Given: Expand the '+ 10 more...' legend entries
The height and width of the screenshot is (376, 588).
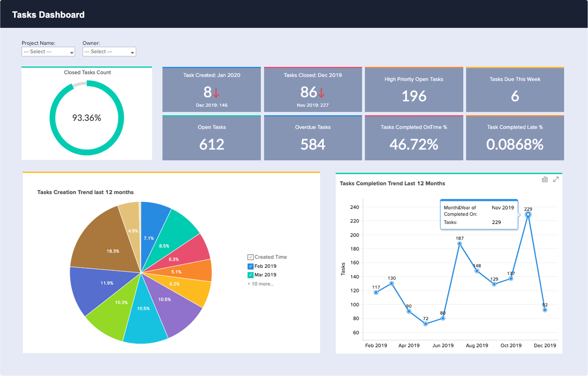Looking at the screenshot, I should coord(260,284).
